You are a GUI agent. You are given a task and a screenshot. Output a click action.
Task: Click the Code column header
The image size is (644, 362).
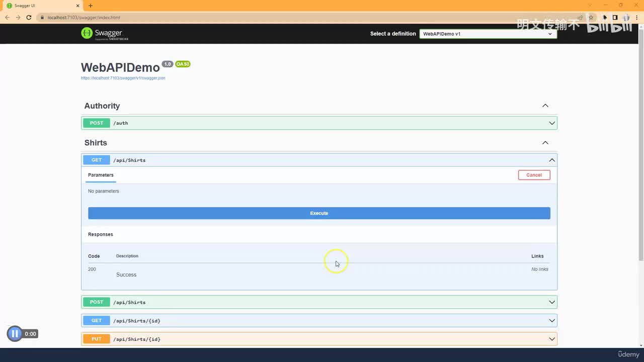(x=94, y=256)
